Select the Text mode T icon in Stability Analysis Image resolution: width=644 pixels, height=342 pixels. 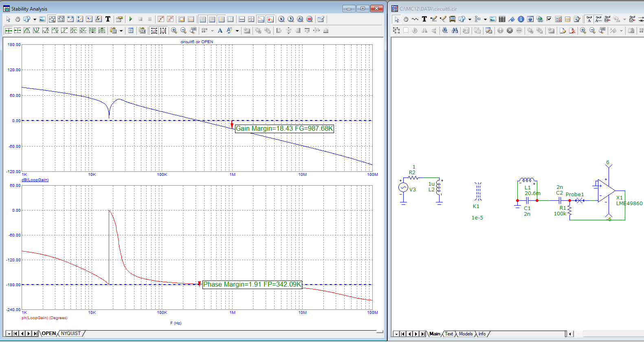point(108,19)
